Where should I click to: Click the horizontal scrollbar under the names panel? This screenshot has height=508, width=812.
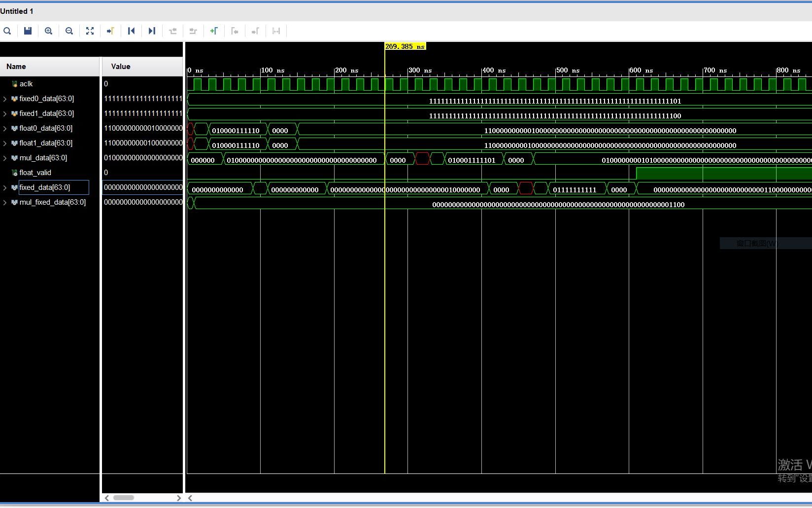(x=123, y=498)
